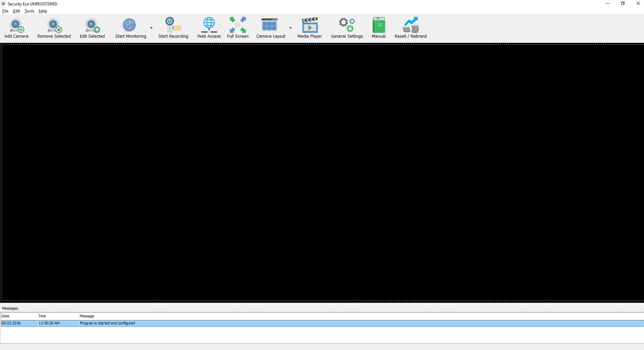Add a new camera
The image size is (644, 350).
[x=16, y=27]
